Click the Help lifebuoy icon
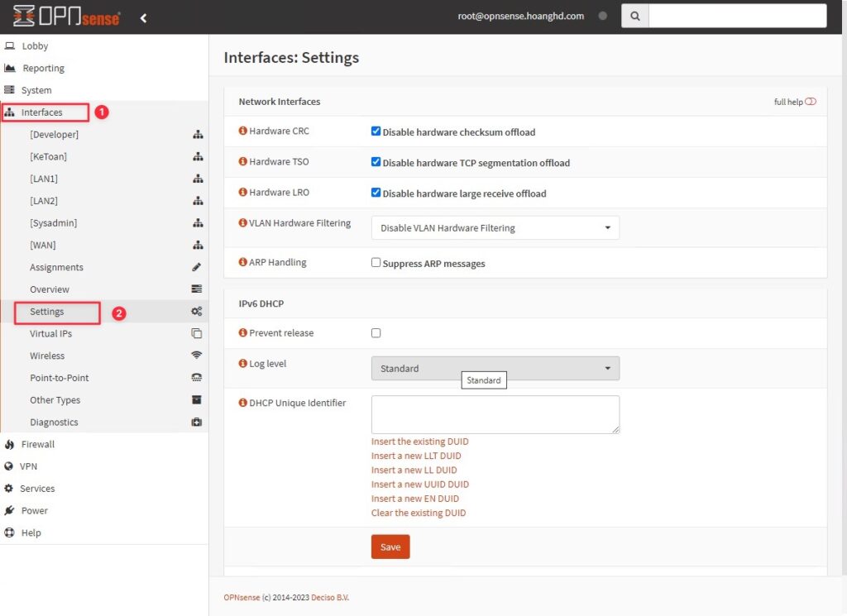 [9, 532]
